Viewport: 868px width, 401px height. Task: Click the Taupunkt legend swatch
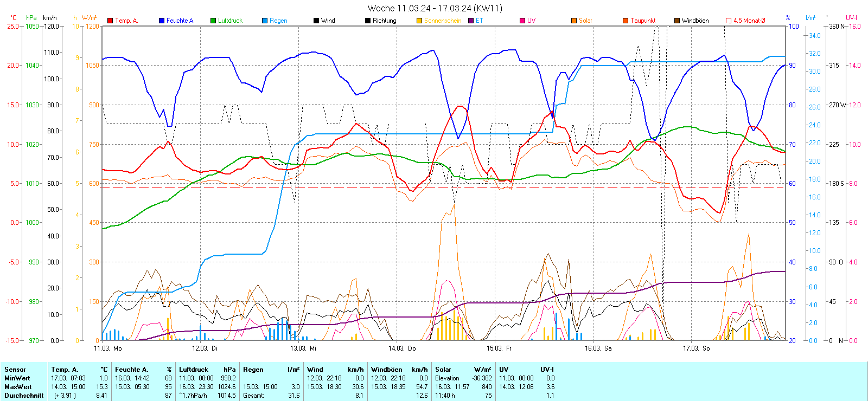click(x=626, y=21)
